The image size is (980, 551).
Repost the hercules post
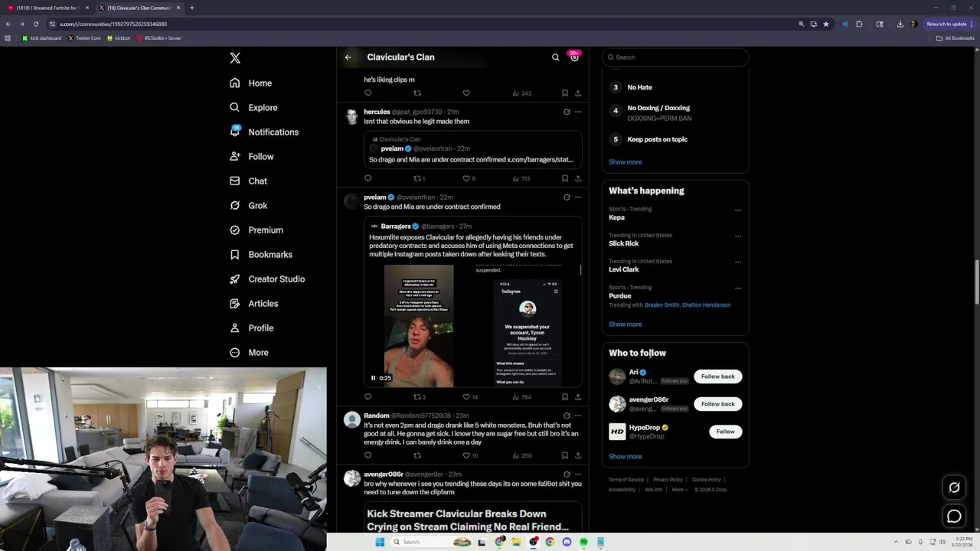point(417,178)
